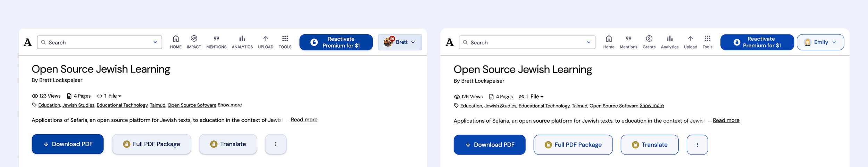Expand search dropdown chevron in right panel
The image size is (868, 167).
[x=589, y=42]
